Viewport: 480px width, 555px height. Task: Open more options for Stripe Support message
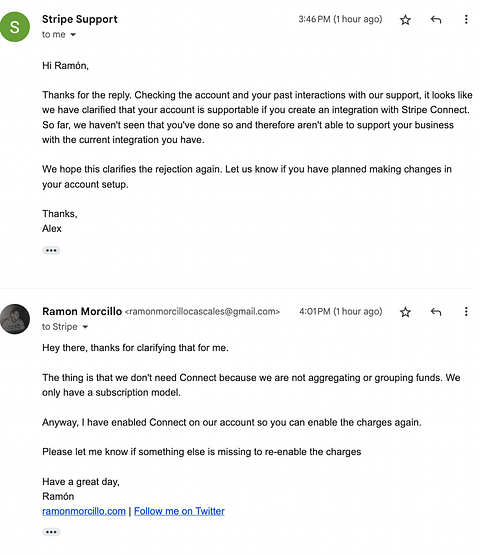[466, 19]
